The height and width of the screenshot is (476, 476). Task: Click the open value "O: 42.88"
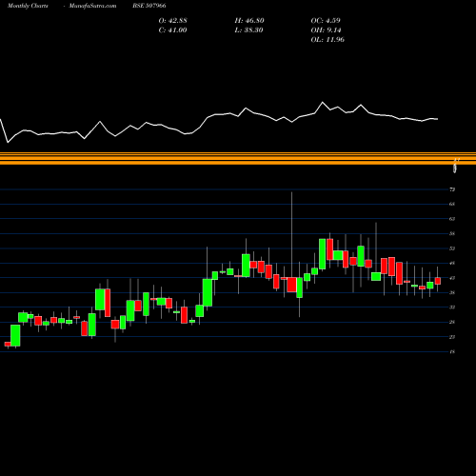pyautogui.click(x=172, y=21)
